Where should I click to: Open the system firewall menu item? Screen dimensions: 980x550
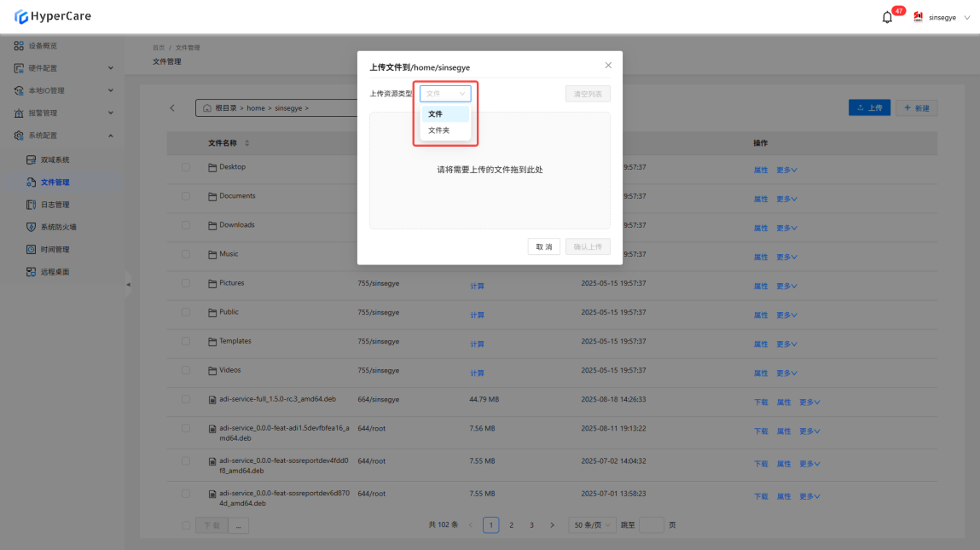click(x=64, y=227)
